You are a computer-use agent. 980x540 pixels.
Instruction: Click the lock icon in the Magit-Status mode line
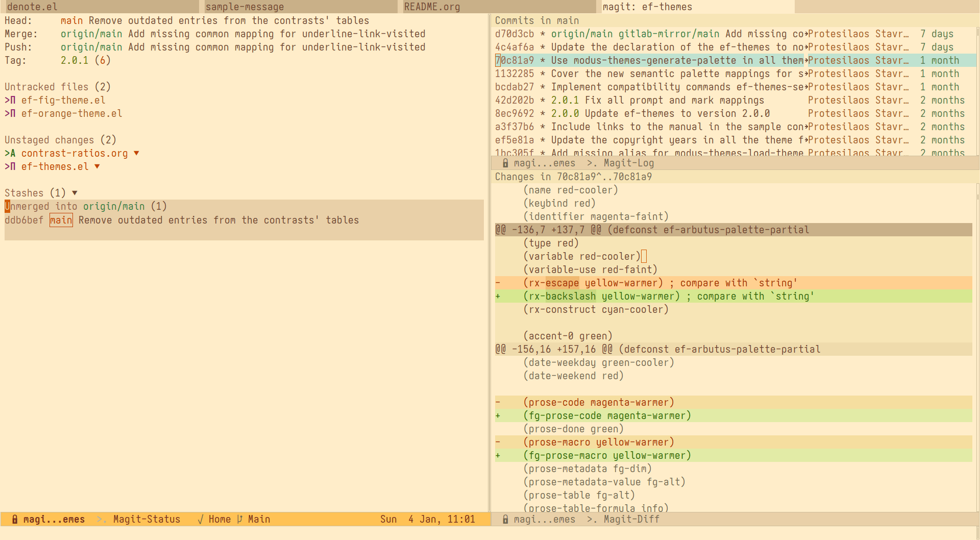click(x=15, y=519)
